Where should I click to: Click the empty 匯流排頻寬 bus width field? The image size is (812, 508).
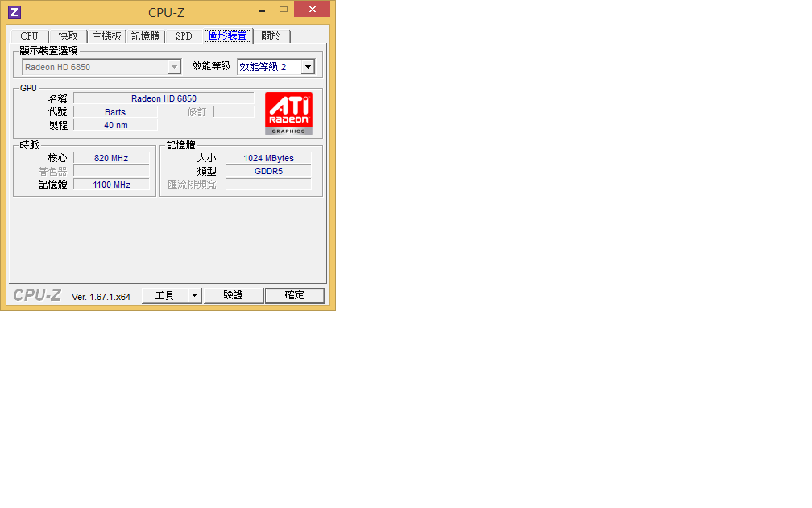coord(268,185)
